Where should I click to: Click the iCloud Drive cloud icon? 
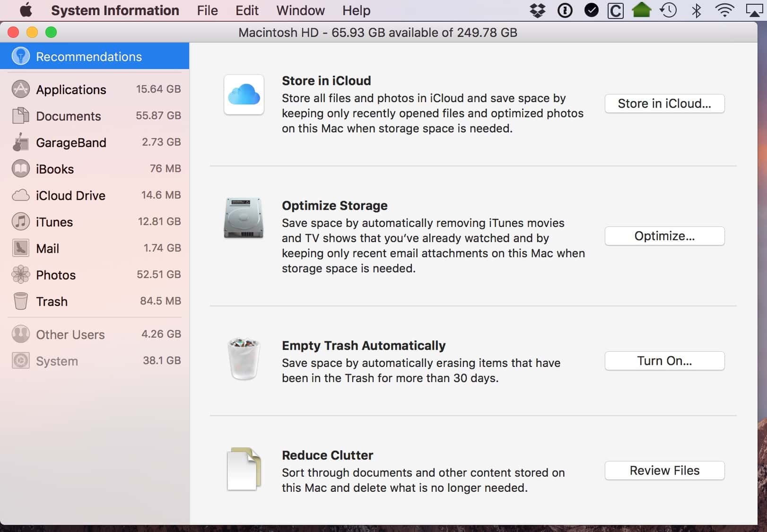point(20,195)
